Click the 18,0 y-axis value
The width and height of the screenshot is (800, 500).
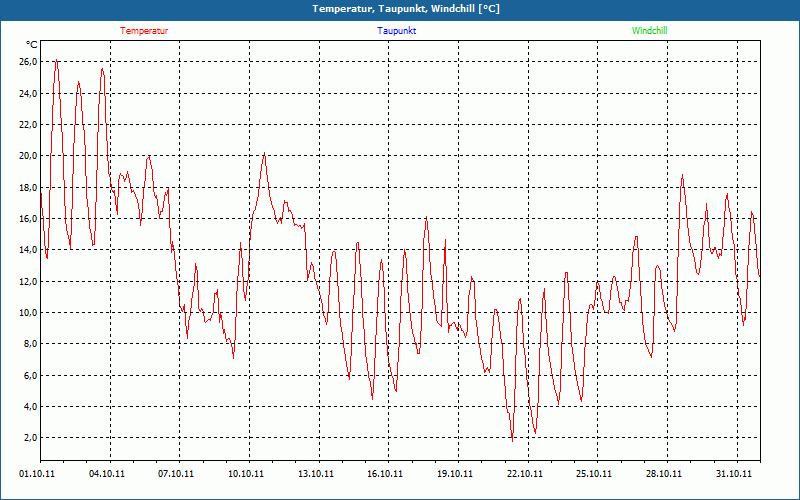(x=28, y=187)
